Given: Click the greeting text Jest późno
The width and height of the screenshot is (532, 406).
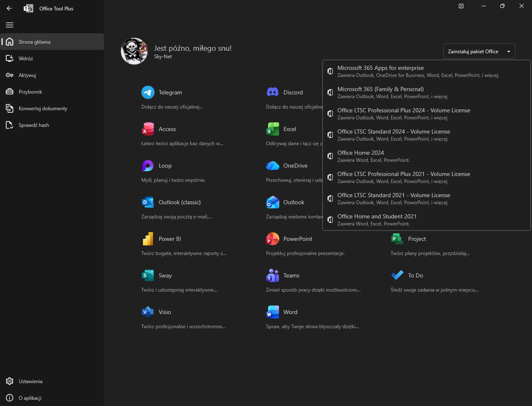Looking at the screenshot, I should pyautogui.click(x=193, y=48).
